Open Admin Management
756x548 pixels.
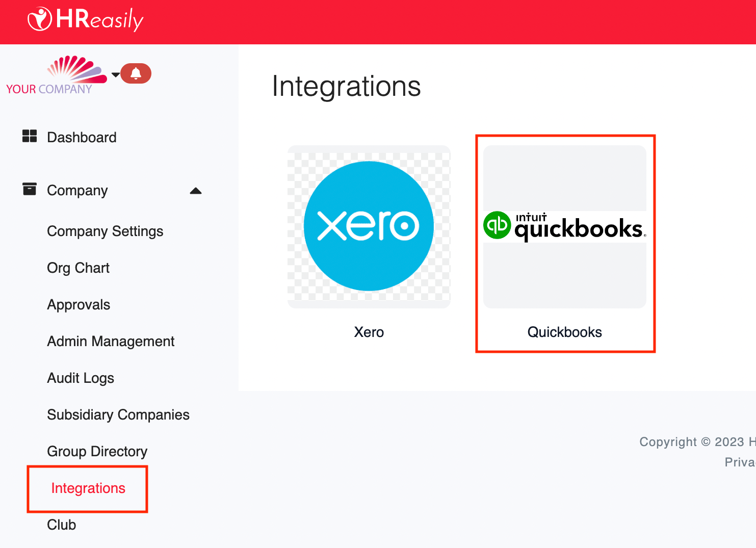tap(111, 342)
